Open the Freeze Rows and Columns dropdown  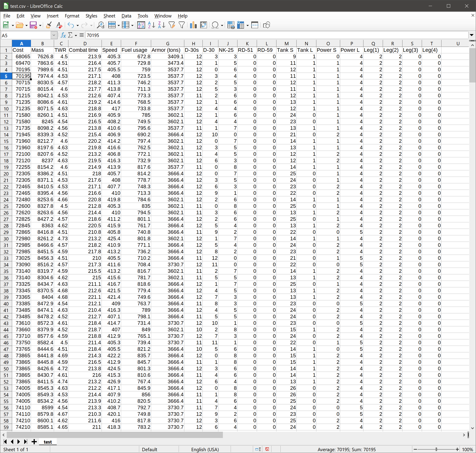tap(248, 25)
